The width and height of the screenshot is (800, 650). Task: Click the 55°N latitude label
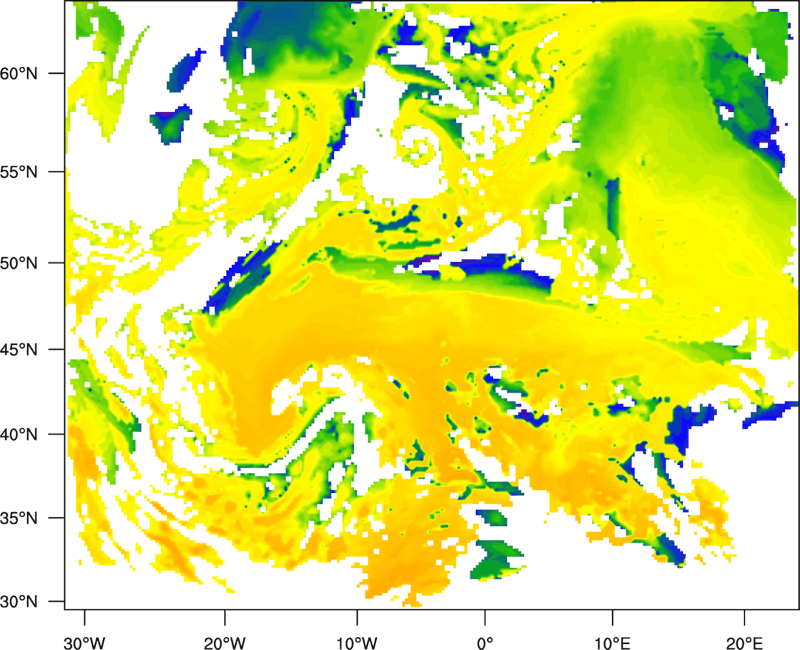[19, 172]
